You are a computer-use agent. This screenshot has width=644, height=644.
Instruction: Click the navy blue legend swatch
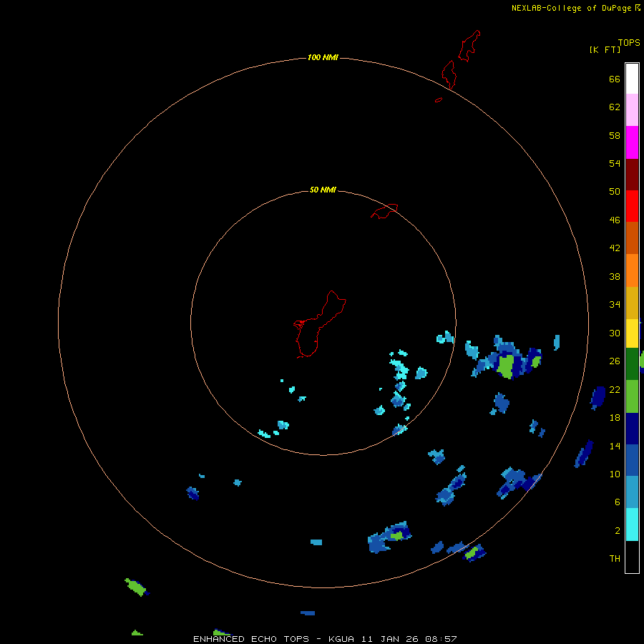point(632,429)
